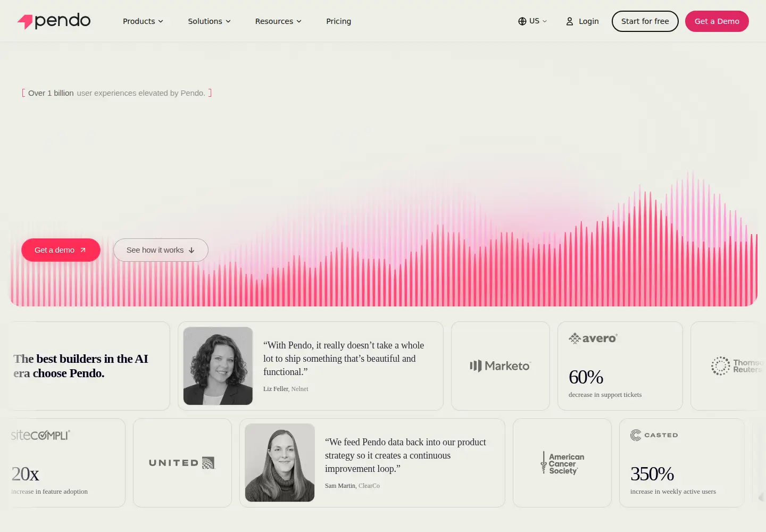Click the SiteCompli logo
The height and width of the screenshot is (532, 766).
41,435
